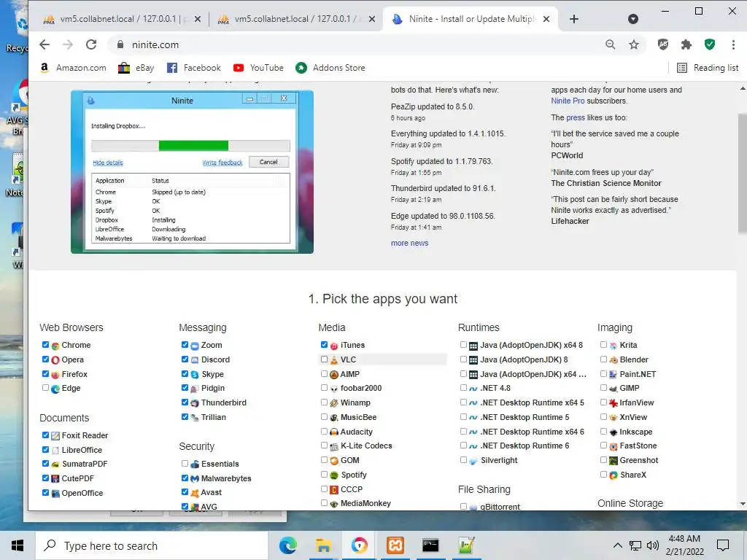Click the Type here to search box
This screenshot has height=560, width=747.
[x=152, y=545]
